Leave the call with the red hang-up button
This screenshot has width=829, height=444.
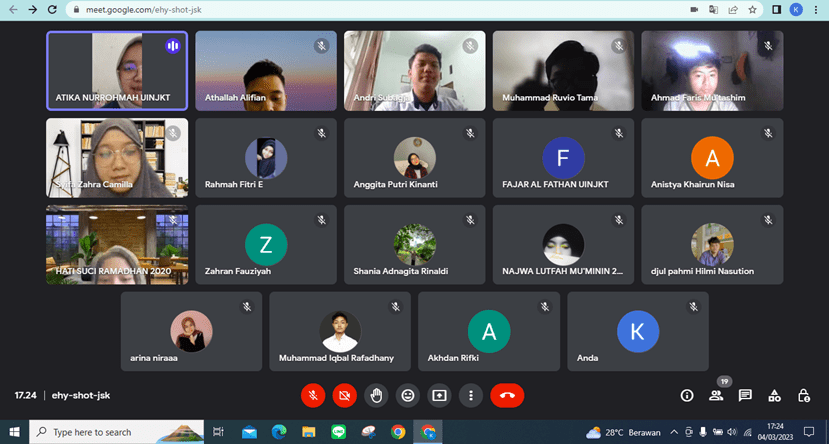point(507,395)
